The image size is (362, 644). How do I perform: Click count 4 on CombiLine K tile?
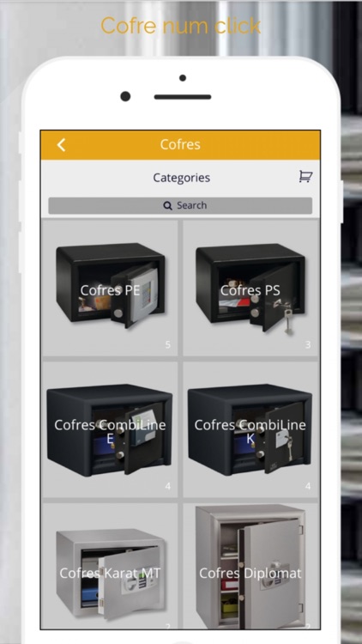pos(308,487)
